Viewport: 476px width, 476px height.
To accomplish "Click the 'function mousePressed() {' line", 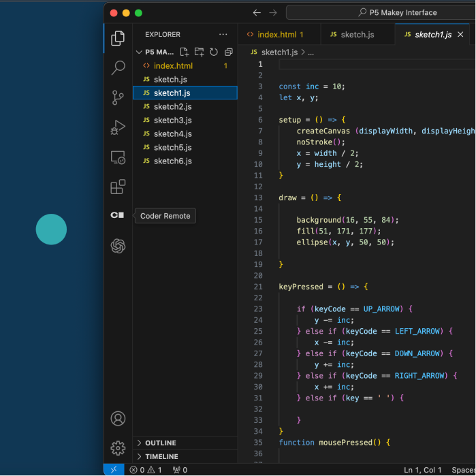I will pyautogui.click(x=334, y=443).
